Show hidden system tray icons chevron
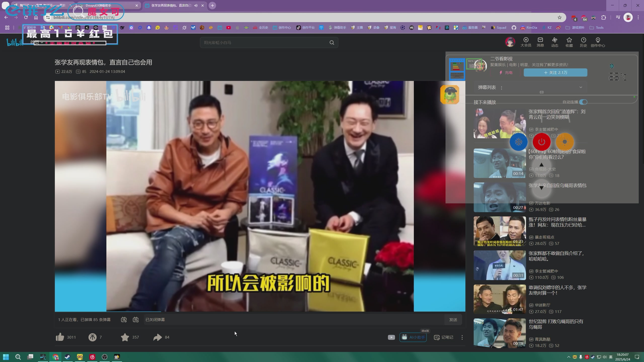Image resolution: width=644 pixels, height=362 pixels. point(569,357)
